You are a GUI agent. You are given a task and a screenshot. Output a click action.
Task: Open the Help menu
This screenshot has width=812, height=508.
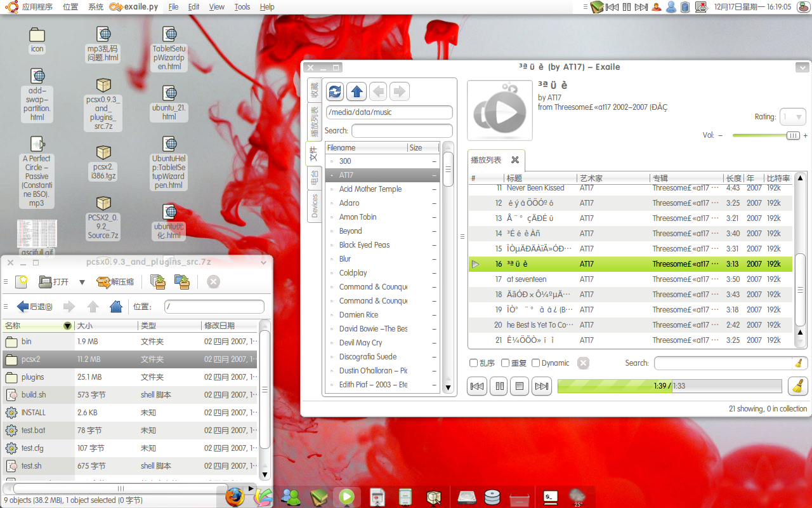(267, 7)
